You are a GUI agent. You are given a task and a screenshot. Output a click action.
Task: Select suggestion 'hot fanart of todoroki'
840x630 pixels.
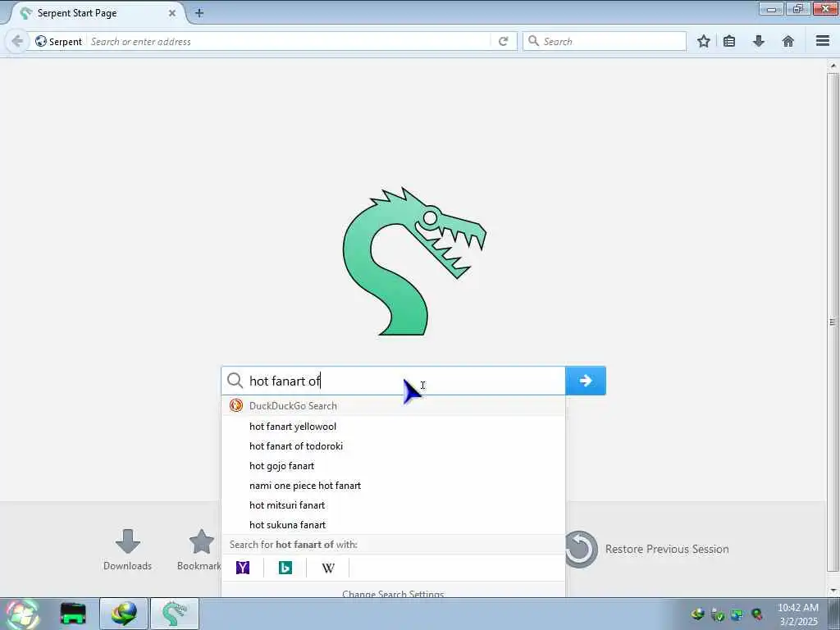(x=393, y=446)
